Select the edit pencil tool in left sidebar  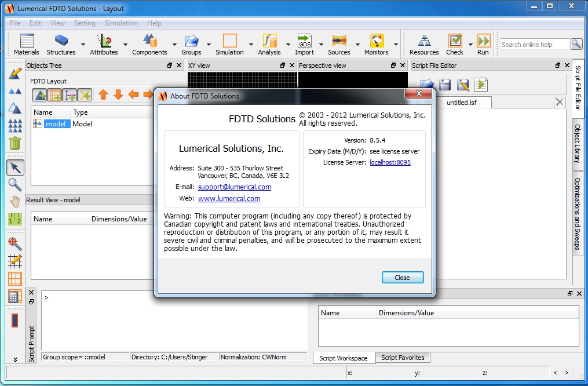(15, 73)
